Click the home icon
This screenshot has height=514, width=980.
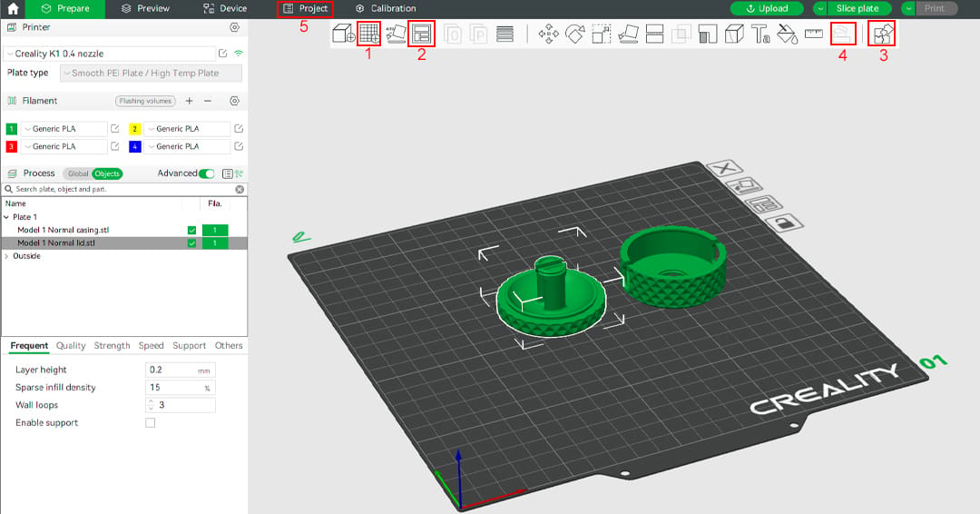coord(13,9)
